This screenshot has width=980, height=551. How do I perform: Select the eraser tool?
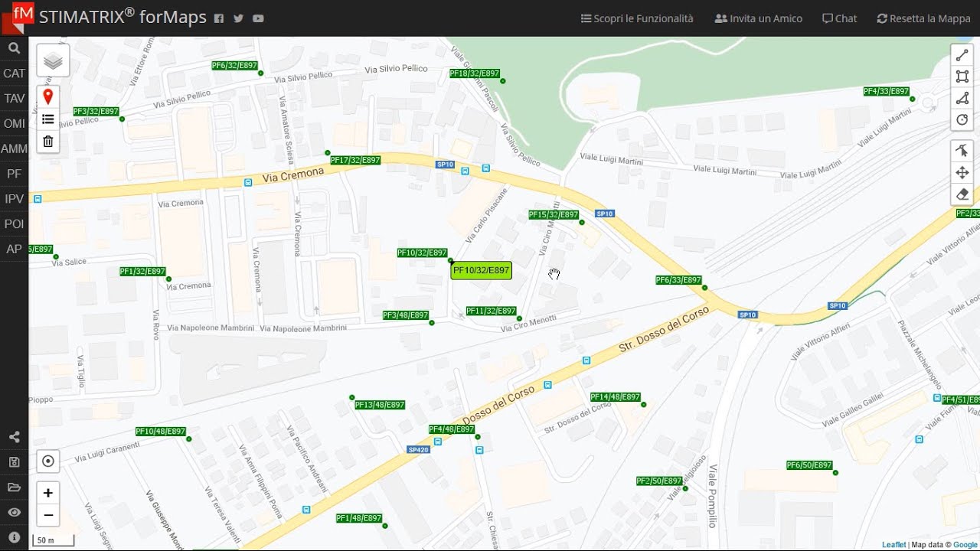click(962, 194)
